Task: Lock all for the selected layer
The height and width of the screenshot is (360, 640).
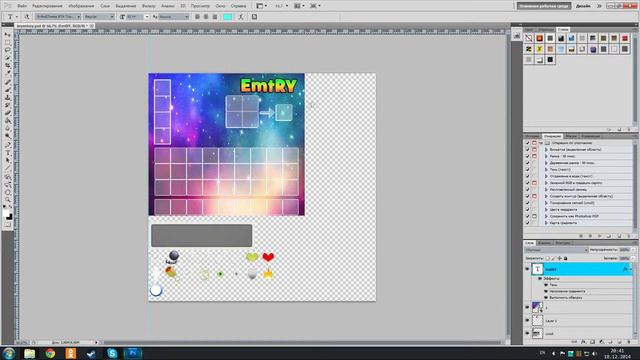Action: (565, 258)
